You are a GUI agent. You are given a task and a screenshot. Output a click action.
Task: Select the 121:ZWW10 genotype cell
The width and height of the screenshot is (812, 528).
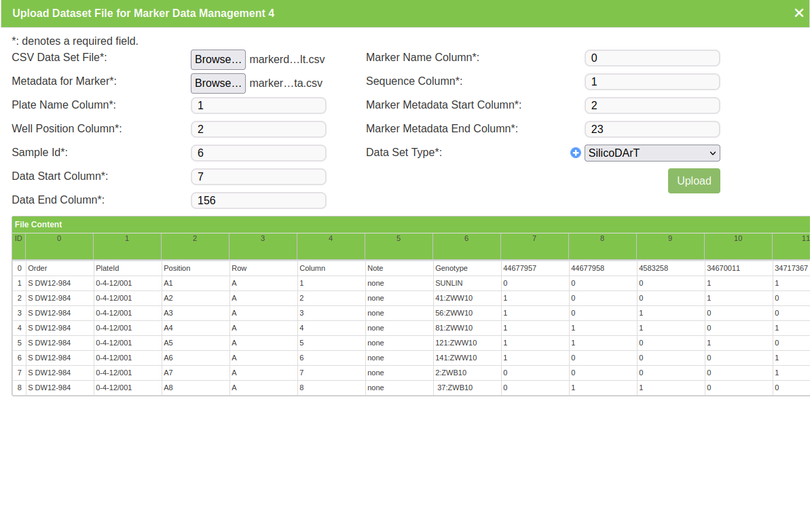point(456,343)
